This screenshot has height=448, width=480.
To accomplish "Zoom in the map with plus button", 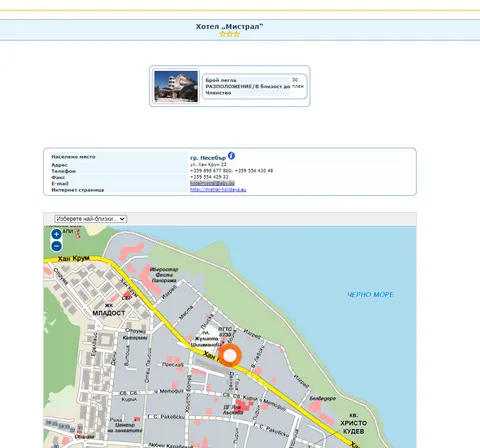I will point(57,234).
